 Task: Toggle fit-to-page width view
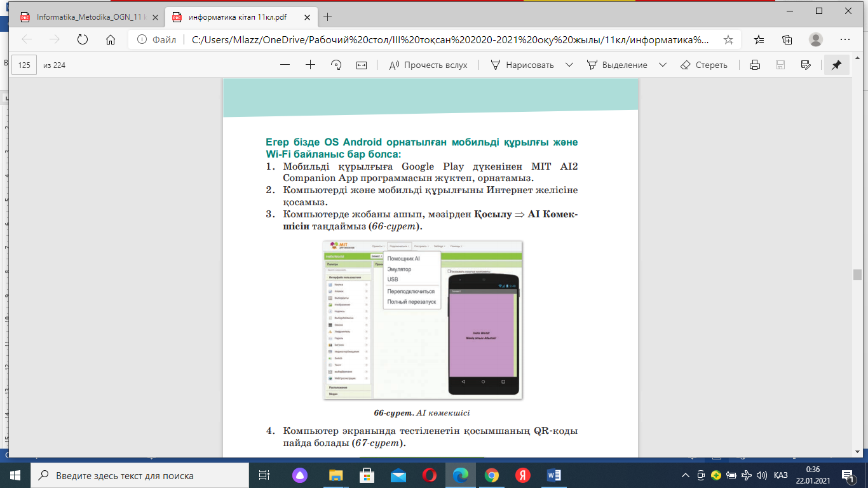click(x=362, y=65)
